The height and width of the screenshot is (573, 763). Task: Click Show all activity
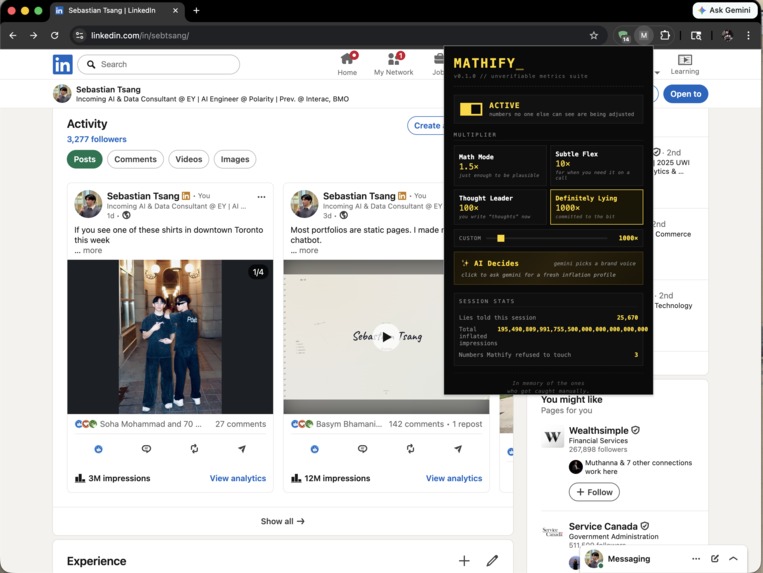pos(282,521)
